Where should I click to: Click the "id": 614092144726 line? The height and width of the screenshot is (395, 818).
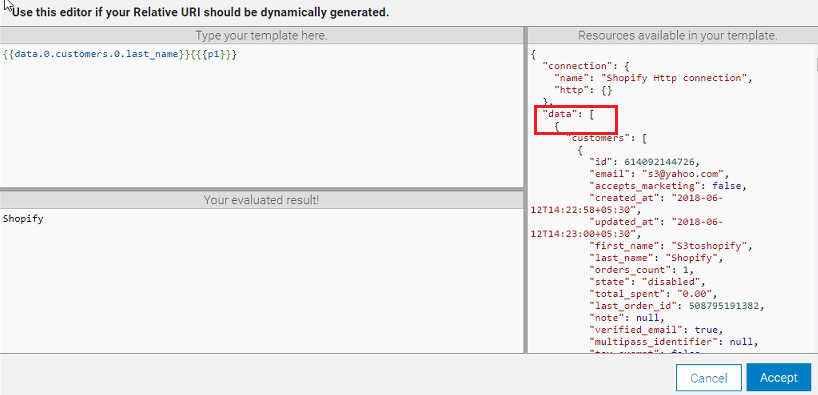pyautogui.click(x=644, y=162)
